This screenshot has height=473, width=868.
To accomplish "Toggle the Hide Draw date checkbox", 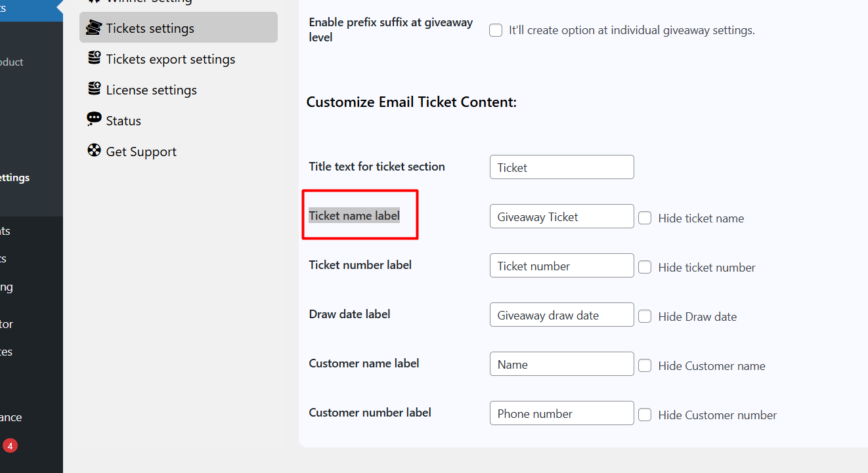I will coord(645,316).
